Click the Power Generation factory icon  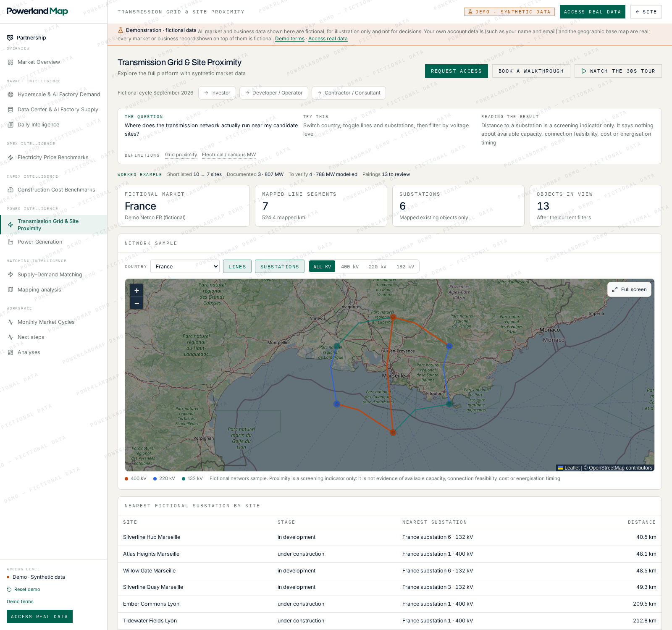point(10,242)
